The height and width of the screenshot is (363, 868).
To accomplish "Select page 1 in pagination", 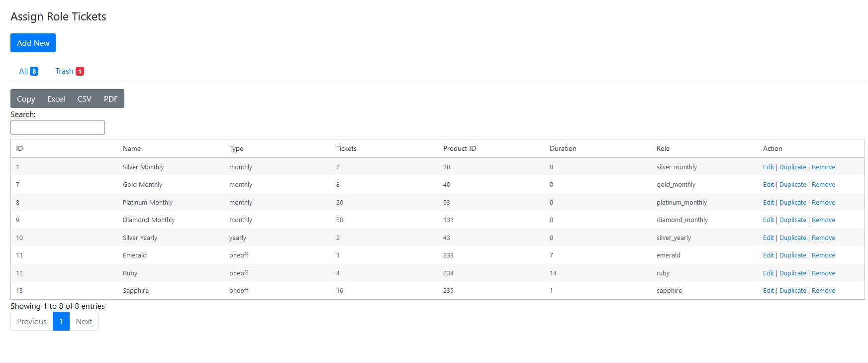I will tap(61, 322).
